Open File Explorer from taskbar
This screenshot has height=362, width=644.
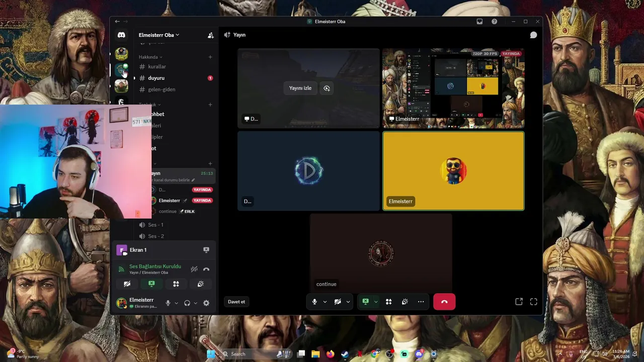coord(315,354)
